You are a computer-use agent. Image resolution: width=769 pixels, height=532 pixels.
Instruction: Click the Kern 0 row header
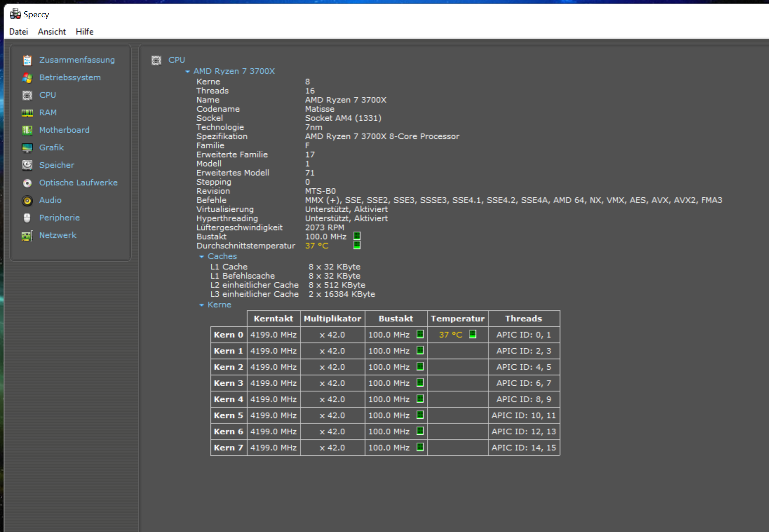(x=229, y=335)
